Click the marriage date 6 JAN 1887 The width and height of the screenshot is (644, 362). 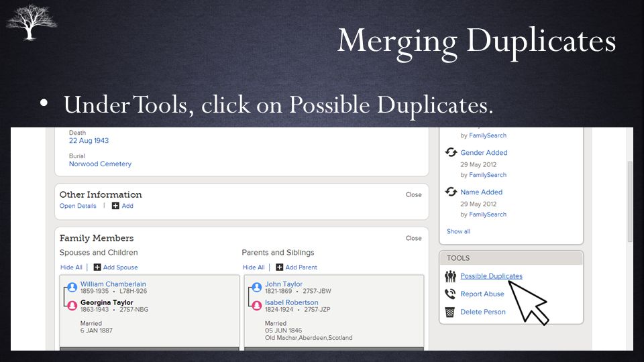pos(97,330)
